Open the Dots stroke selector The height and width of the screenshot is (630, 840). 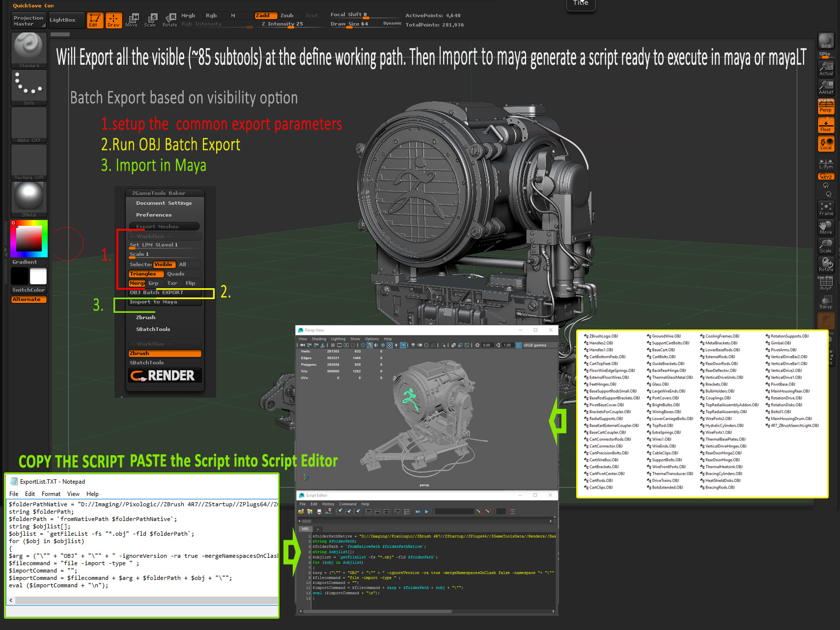pos(29,87)
